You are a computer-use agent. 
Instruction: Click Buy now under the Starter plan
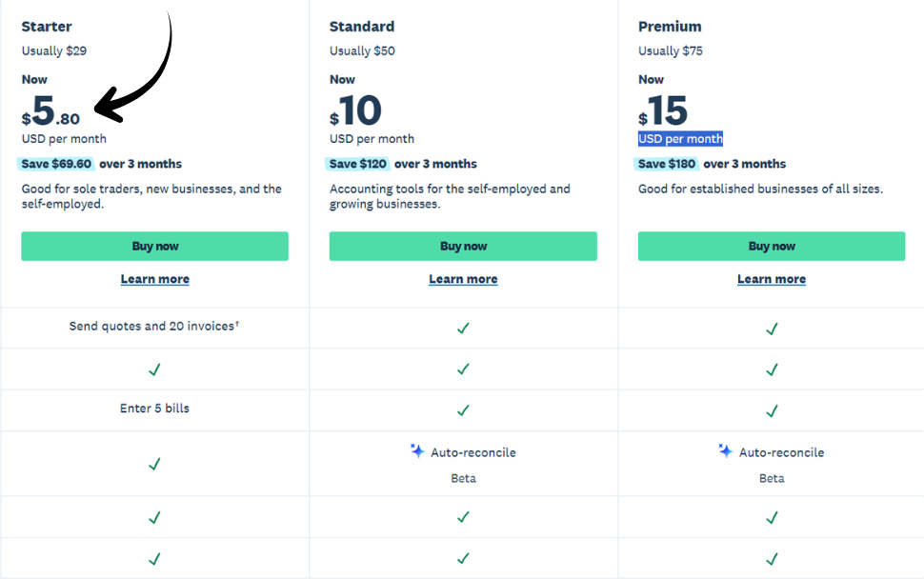pos(154,246)
